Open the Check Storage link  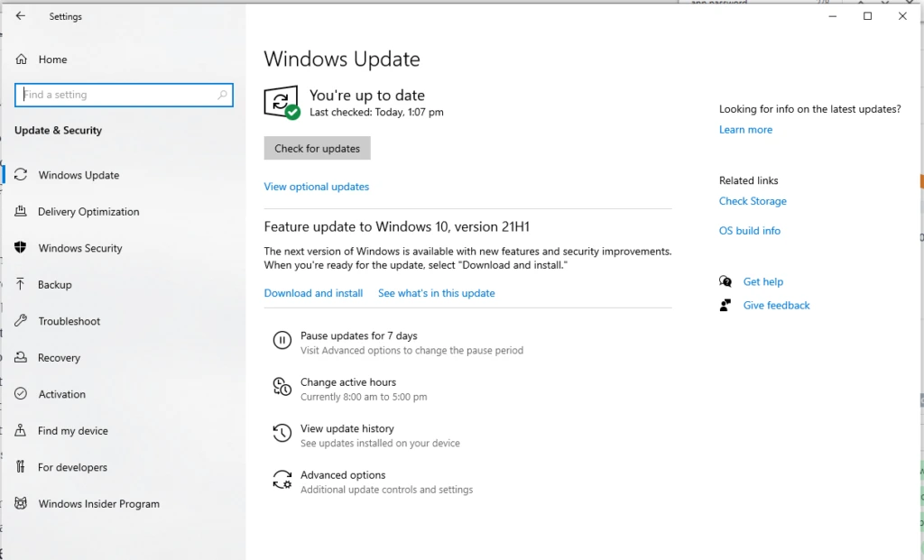pyautogui.click(x=753, y=201)
